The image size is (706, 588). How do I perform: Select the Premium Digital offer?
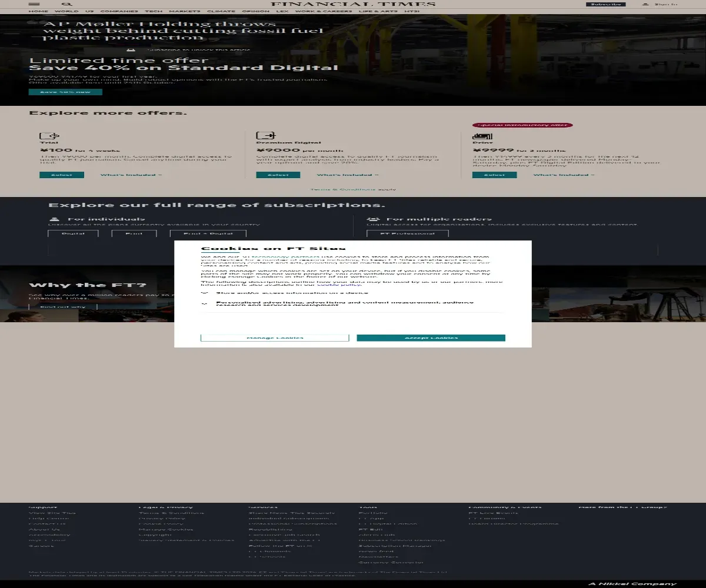pyautogui.click(x=278, y=175)
